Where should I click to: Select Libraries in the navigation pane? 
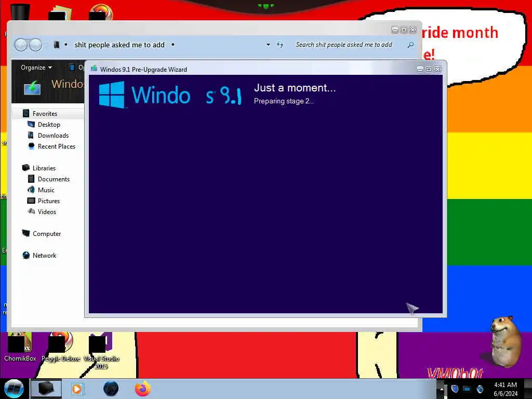44,168
